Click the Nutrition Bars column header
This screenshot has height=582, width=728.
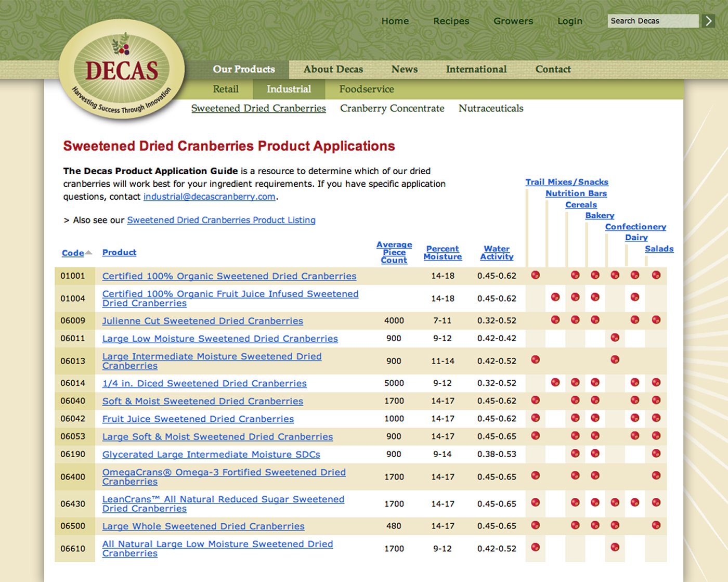tap(576, 193)
